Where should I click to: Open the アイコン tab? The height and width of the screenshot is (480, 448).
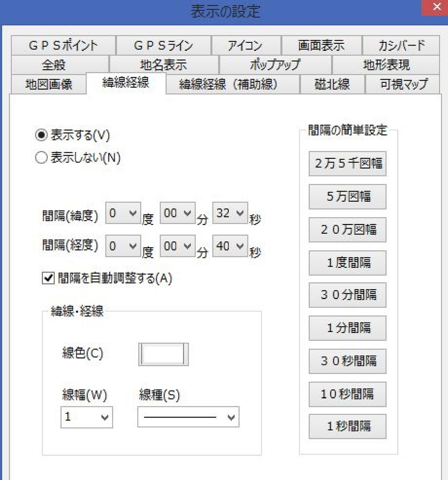coord(246,46)
